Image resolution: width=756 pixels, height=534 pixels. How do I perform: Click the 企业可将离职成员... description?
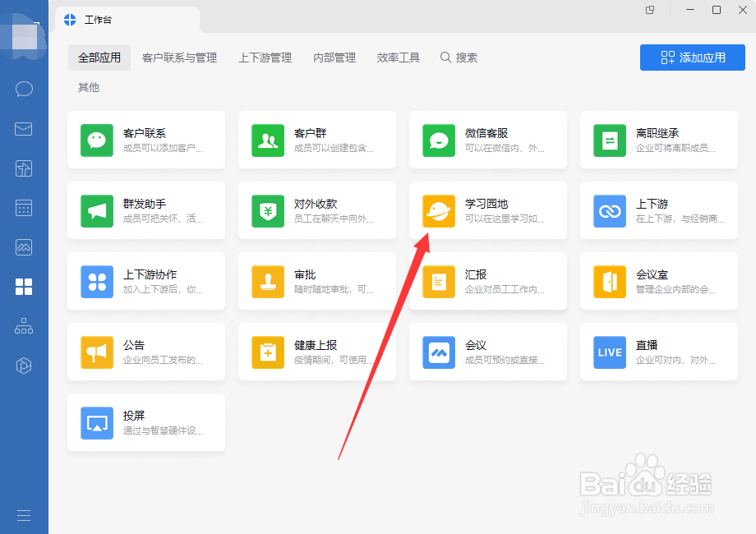(675, 148)
